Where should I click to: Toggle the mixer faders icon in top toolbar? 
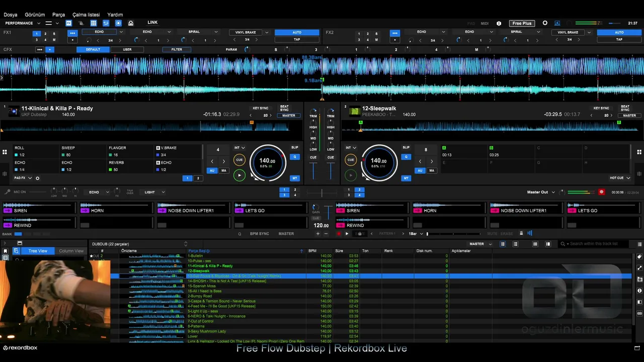(106, 23)
